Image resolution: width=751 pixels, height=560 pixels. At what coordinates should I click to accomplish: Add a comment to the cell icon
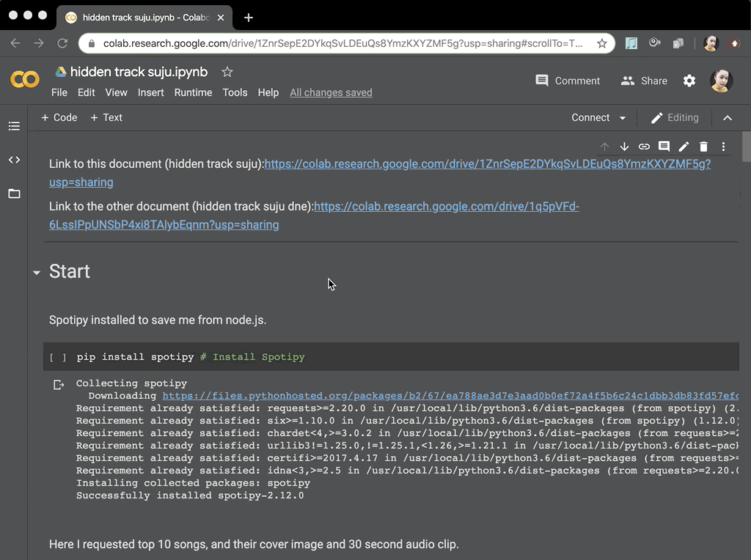click(x=664, y=147)
